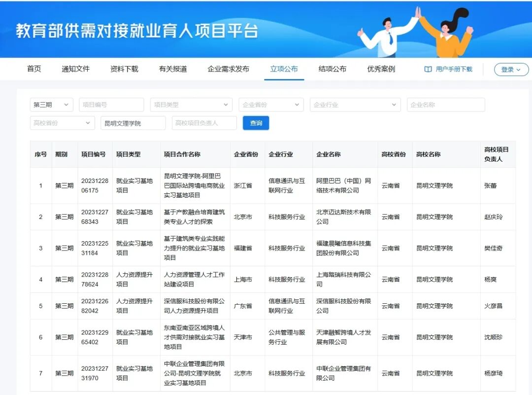Expand the 高校省份 dropdown
Image resolution: width=532 pixels, height=395 pixels.
coord(62,123)
